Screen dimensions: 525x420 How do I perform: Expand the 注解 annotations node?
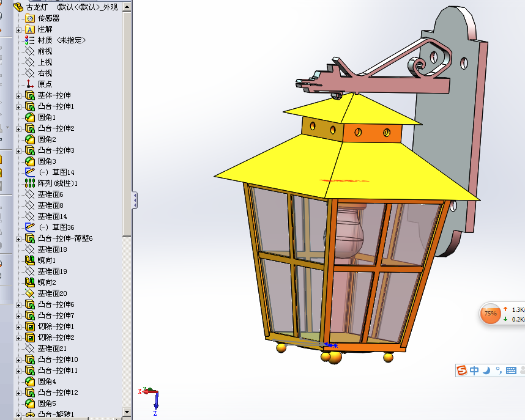click(x=18, y=30)
